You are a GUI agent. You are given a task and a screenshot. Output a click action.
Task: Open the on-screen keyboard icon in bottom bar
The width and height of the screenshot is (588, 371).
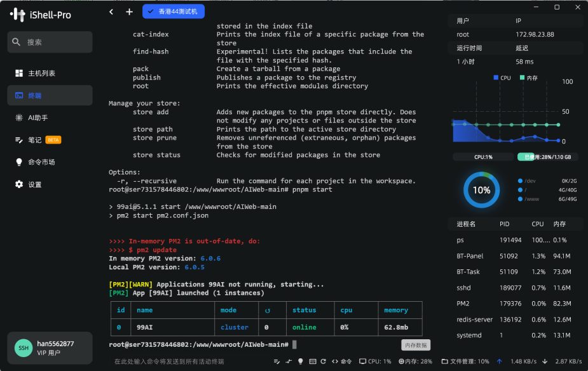click(x=313, y=361)
